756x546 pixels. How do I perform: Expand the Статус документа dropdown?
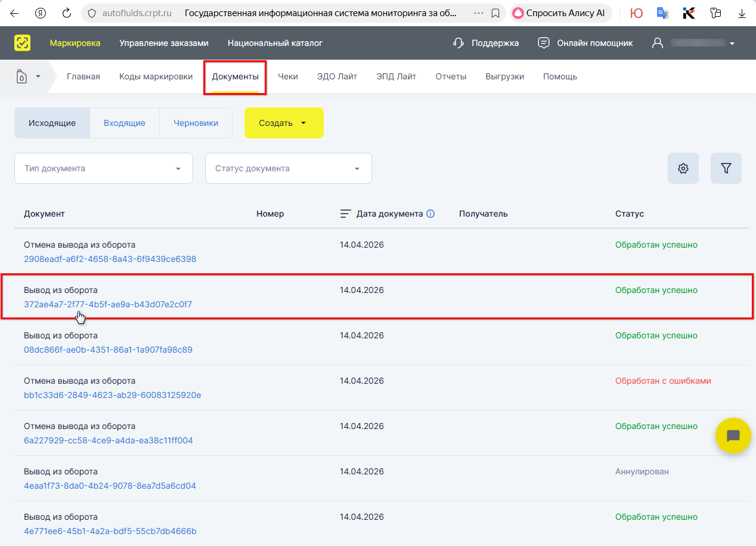[x=289, y=168]
